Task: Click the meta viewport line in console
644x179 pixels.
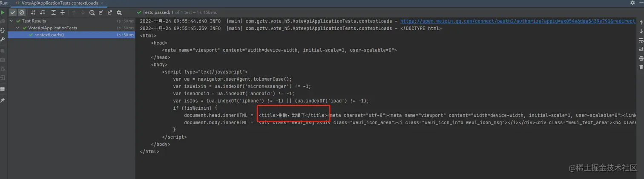Action: [x=279, y=50]
